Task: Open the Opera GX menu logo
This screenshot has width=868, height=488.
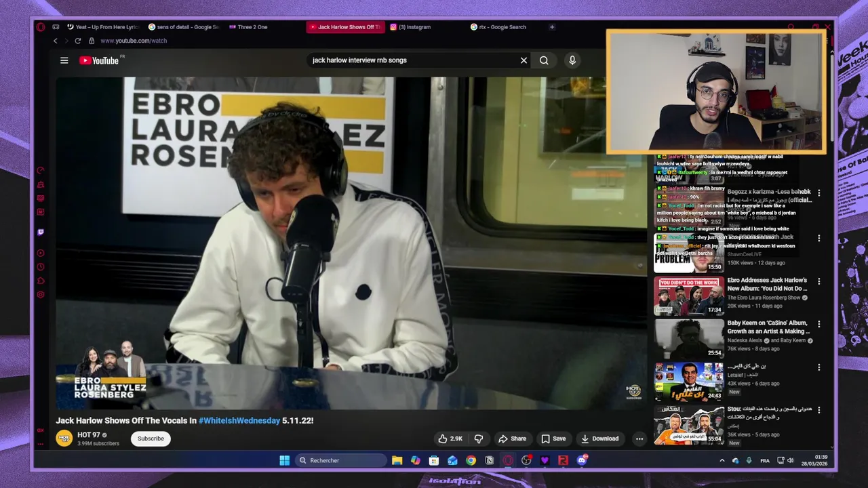Action: (x=41, y=27)
